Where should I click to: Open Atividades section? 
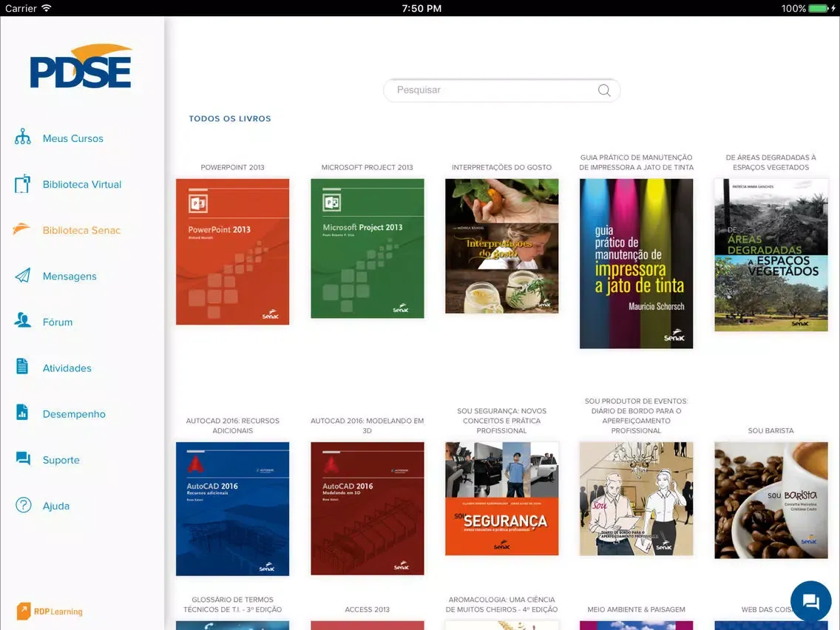[x=67, y=368]
